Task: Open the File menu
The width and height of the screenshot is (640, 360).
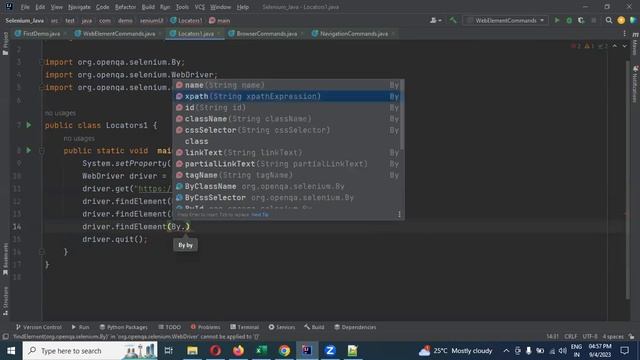Action: (25, 7)
